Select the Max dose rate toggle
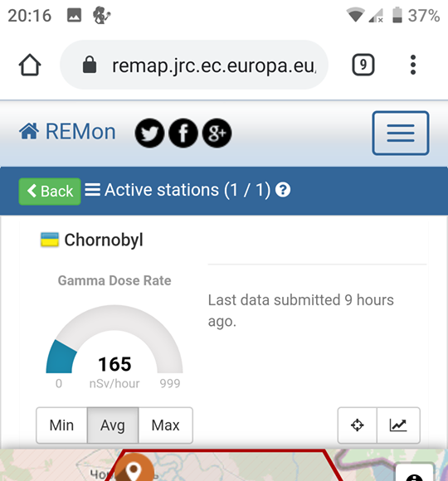This screenshot has height=481, width=448. [166, 425]
